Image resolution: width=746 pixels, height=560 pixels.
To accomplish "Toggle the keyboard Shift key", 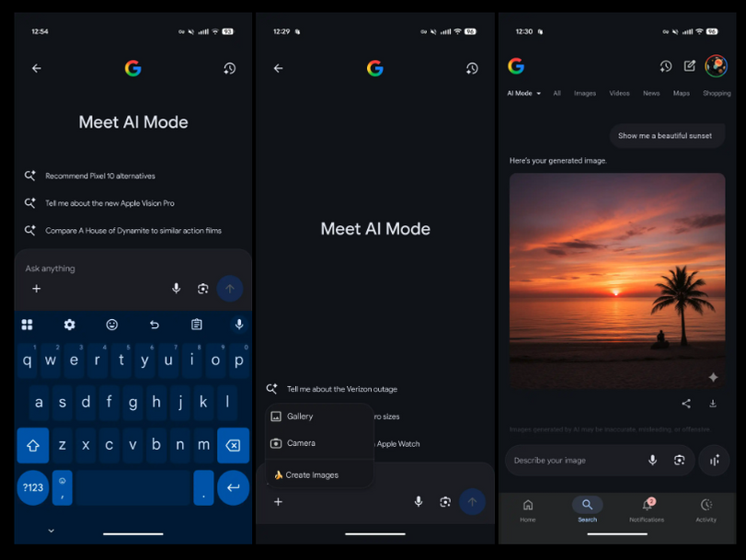I will click(33, 445).
